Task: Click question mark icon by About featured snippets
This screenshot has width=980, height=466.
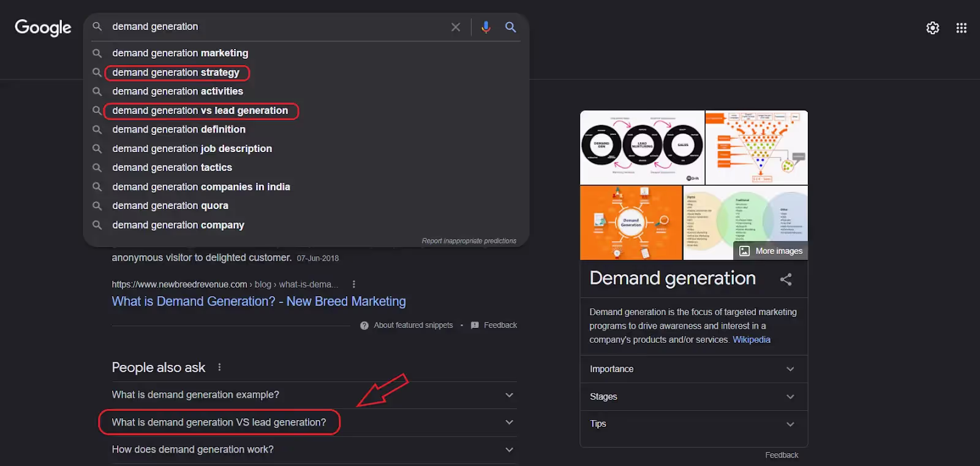Action: point(364,326)
